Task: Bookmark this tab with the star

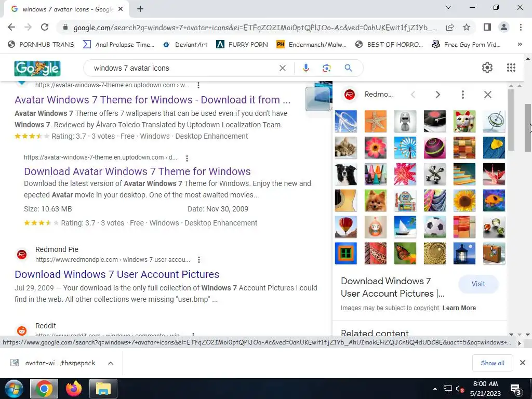Action: tap(467, 28)
